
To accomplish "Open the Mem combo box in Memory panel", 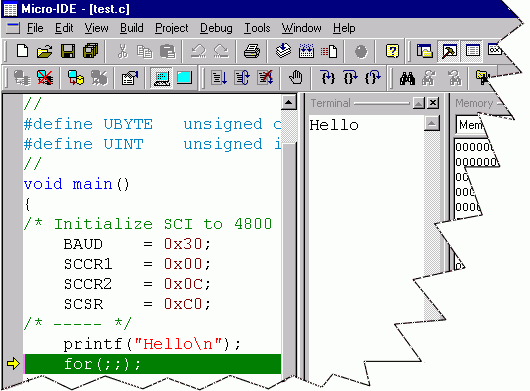I will coord(471,125).
